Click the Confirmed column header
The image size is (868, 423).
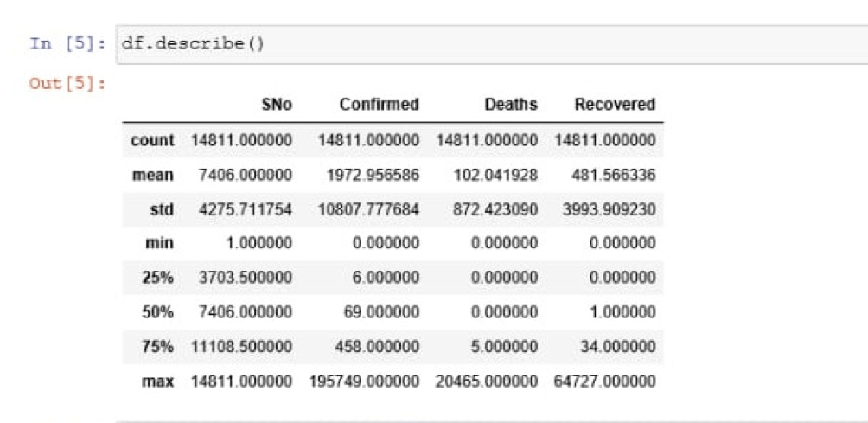(380, 105)
